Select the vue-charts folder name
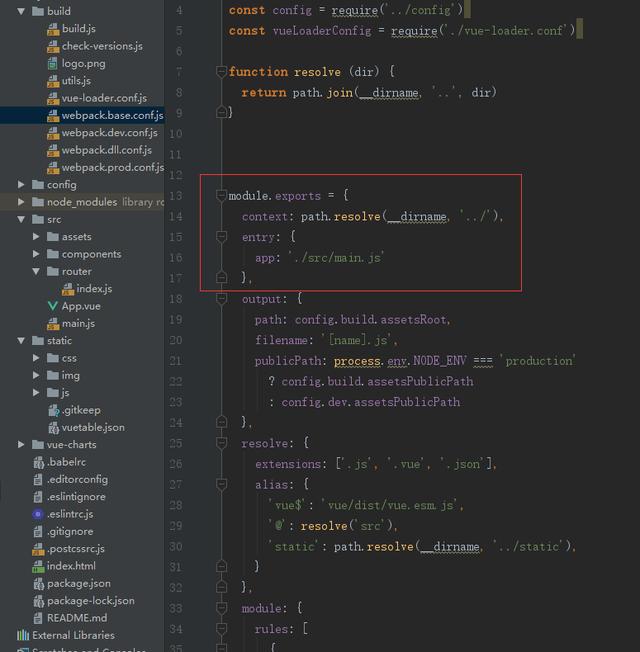The height and width of the screenshot is (652, 640). click(x=72, y=445)
